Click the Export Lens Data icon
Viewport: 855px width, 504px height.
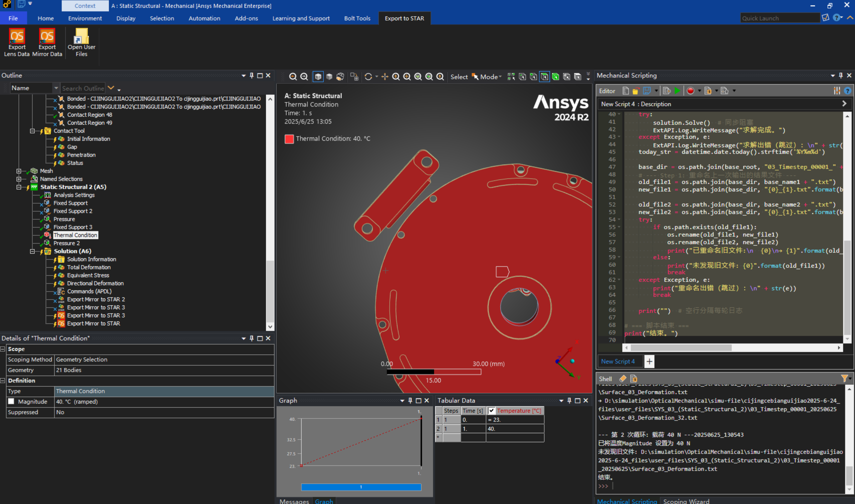point(17,36)
